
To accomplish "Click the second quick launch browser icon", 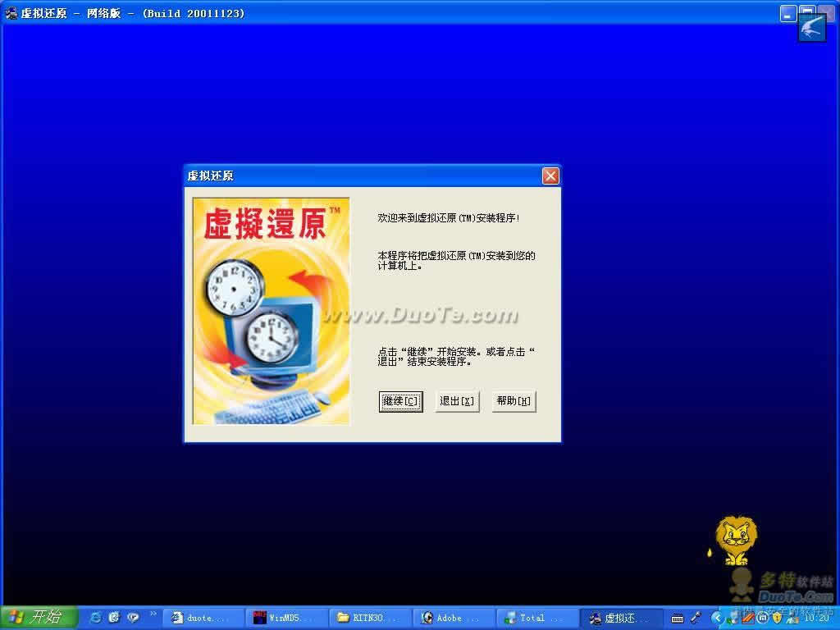I will (114, 618).
